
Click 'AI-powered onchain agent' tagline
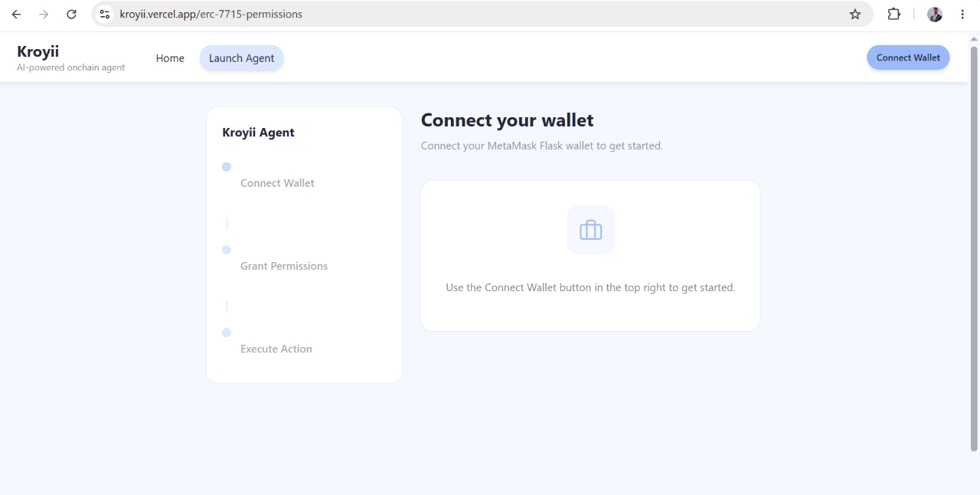pos(70,67)
